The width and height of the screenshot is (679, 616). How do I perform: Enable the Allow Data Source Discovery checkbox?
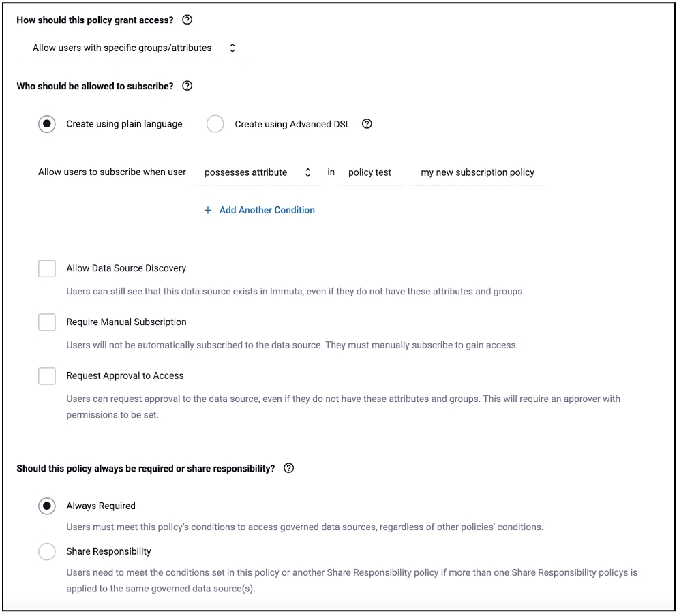coord(47,268)
